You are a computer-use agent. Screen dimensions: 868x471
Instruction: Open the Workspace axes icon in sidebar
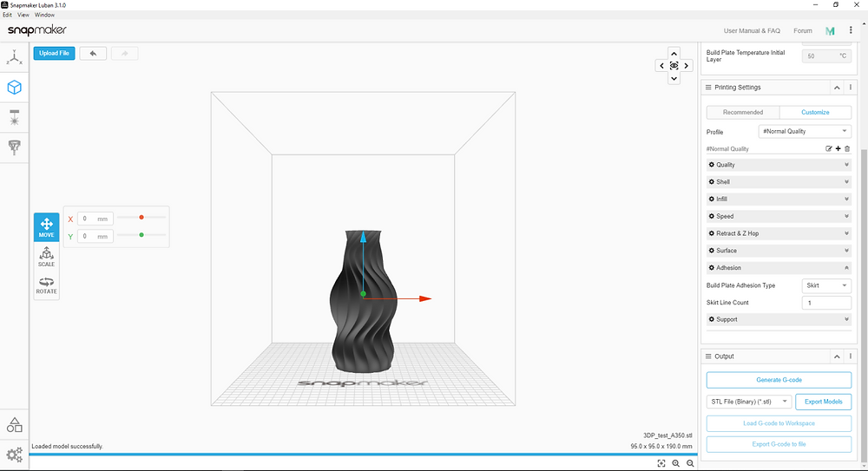pyautogui.click(x=15, y=57)
